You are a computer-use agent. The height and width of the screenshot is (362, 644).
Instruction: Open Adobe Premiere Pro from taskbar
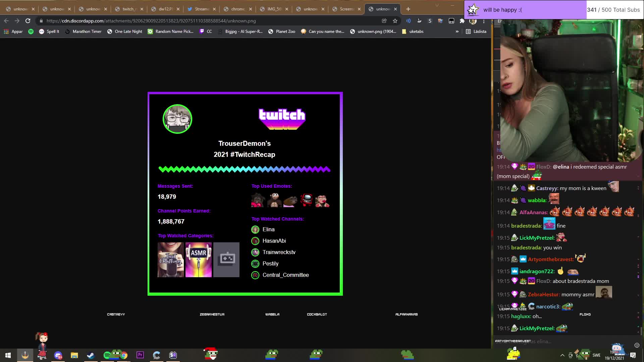point(140,355)
